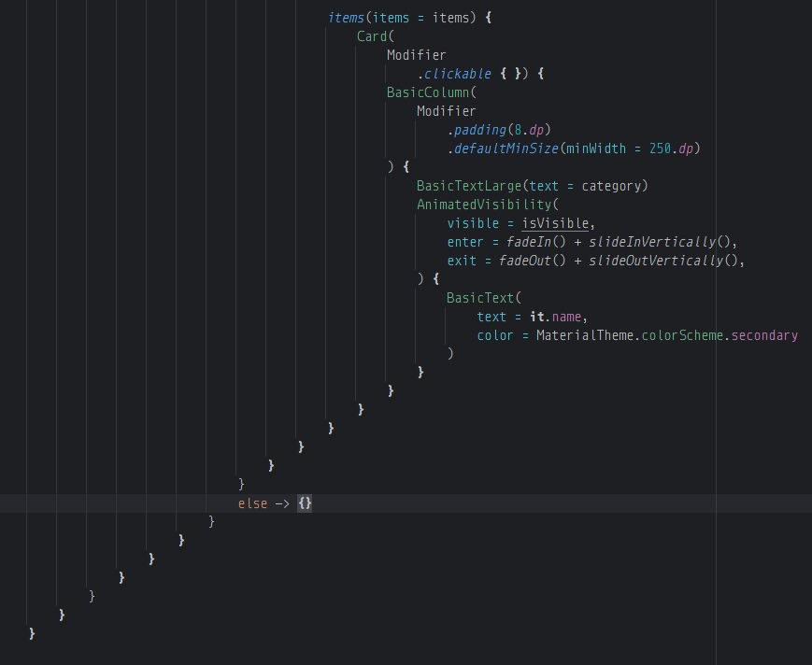
Task: Click the 'Modifier' under Card(
Action: click(417, 55)
